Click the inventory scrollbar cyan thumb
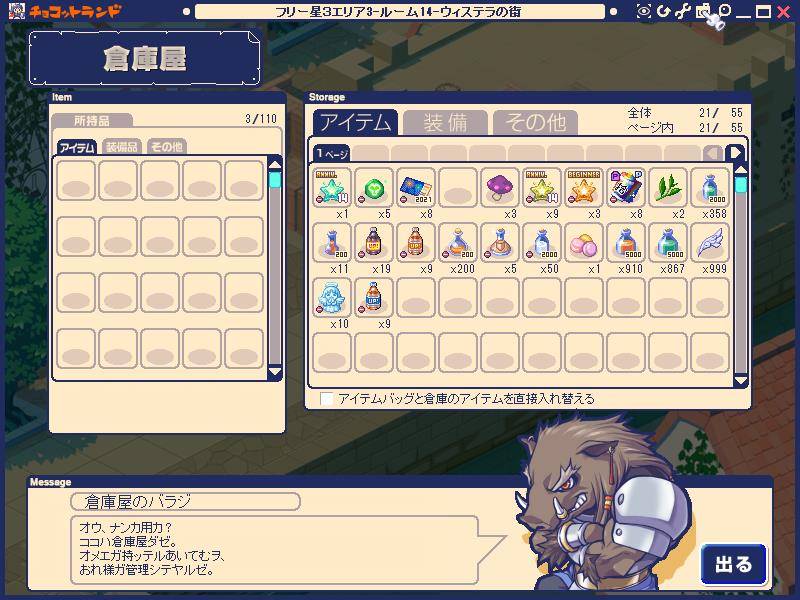This screenshot has height=600, width=800. (275, 180)
